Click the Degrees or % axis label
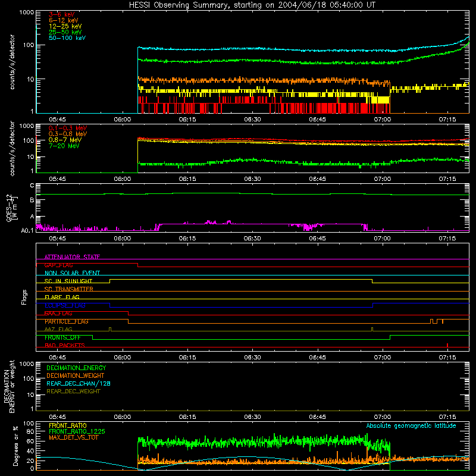This screenshot has height=476, width=476. pyautogui.click(x=15, y=446)
